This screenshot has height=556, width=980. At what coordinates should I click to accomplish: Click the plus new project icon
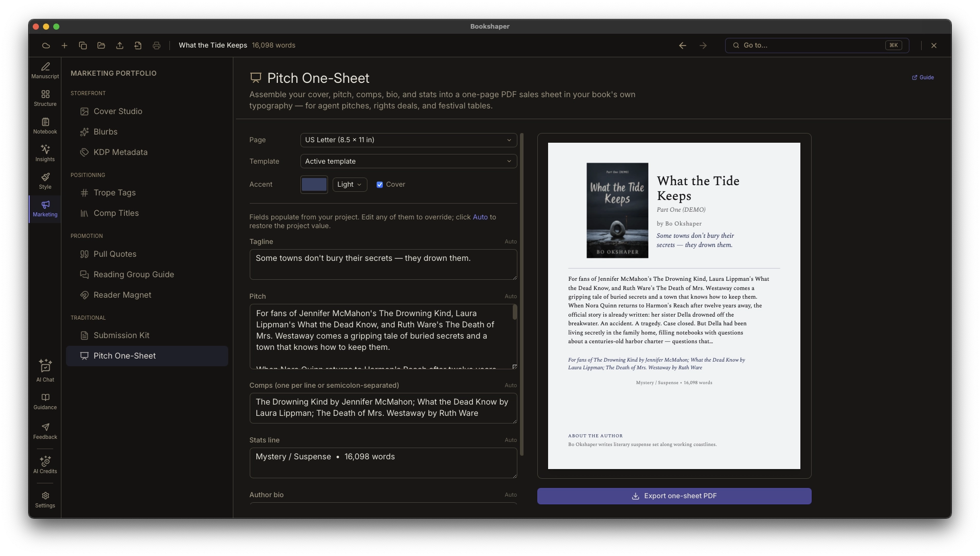point(64,46)
